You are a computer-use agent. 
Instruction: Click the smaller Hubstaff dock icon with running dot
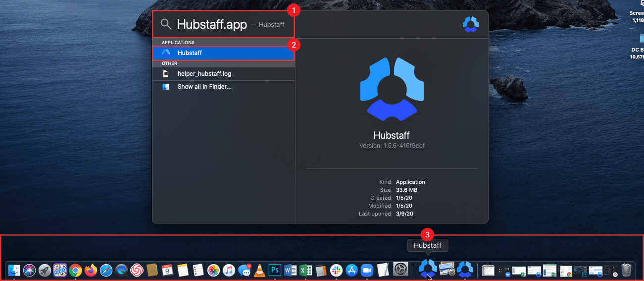(465, 270)
